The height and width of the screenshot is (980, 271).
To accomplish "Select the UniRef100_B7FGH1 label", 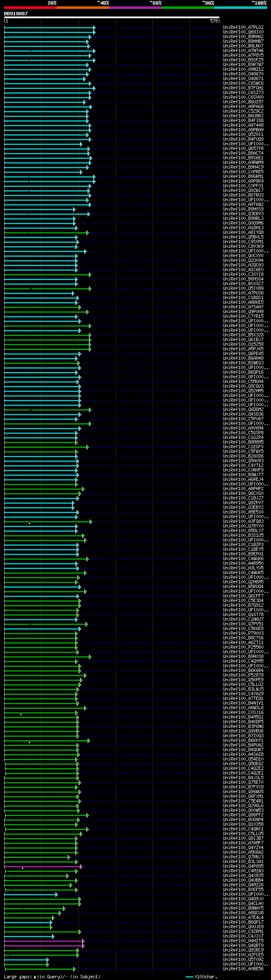I will (x=243, y=88).
